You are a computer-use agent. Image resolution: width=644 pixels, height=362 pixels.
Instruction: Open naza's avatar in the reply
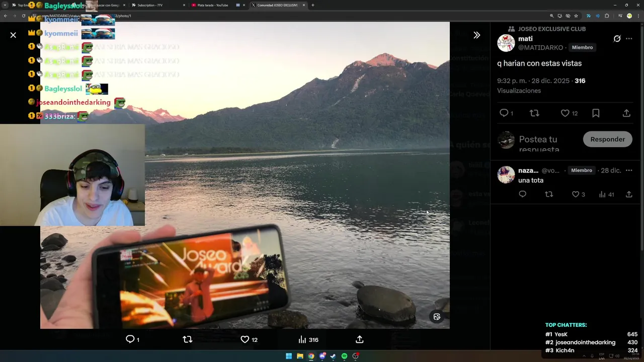[506, 175]
